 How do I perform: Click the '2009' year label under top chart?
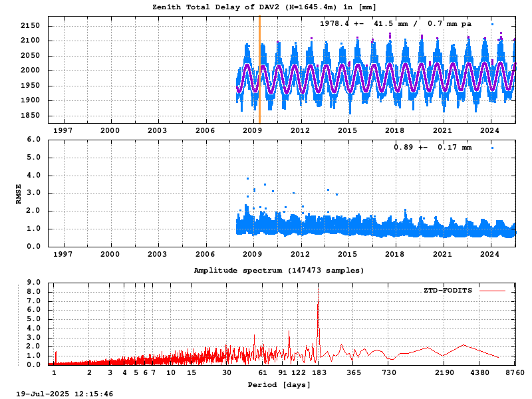pos(253,130)
